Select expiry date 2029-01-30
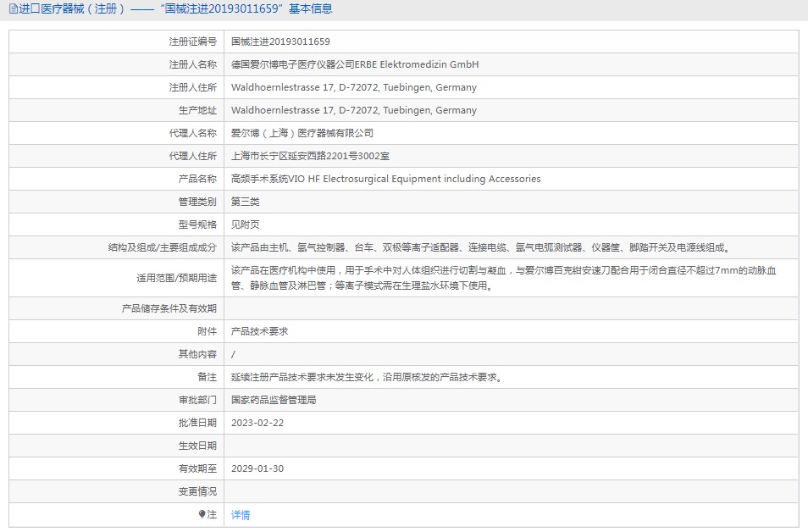808x532 pixels. pos(257,468)
